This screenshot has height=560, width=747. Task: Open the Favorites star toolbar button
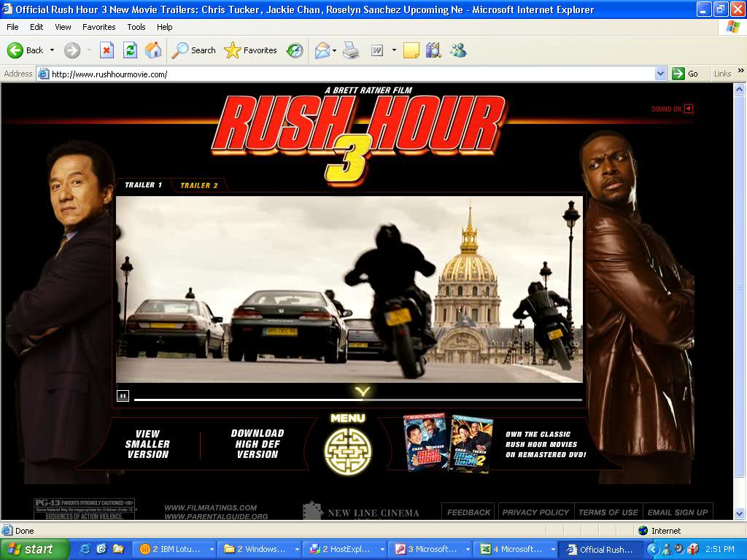point(251,50)
